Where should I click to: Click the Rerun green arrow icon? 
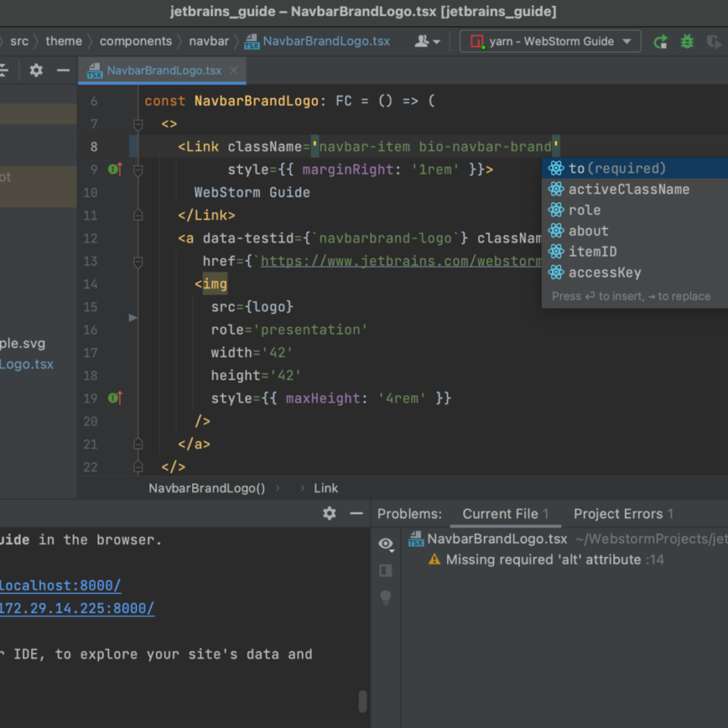pos(661,42)
